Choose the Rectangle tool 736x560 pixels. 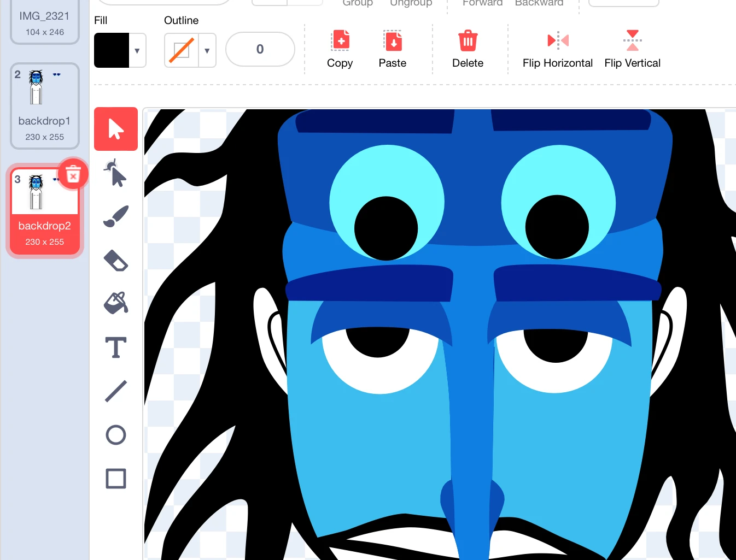click(116, 479)
